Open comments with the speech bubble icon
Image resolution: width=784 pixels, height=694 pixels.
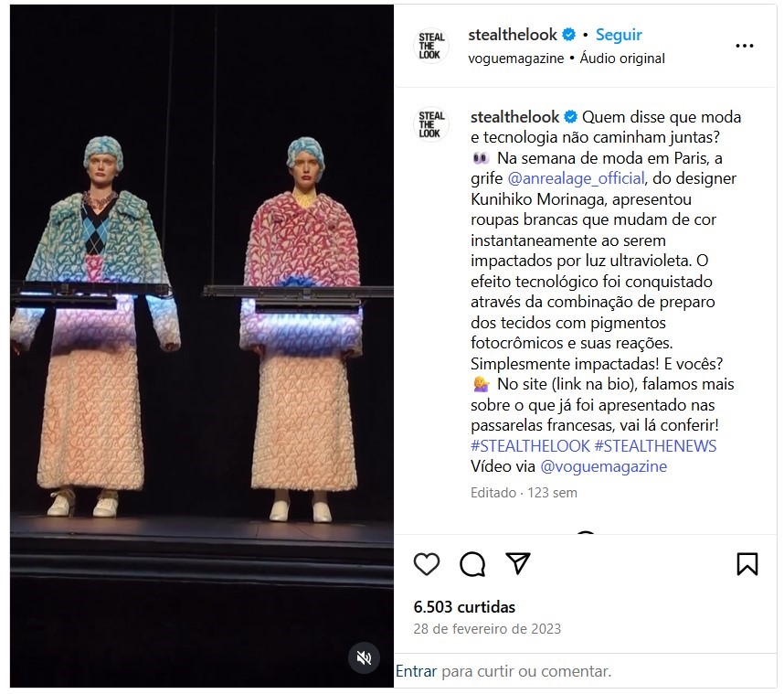point(472,564)
